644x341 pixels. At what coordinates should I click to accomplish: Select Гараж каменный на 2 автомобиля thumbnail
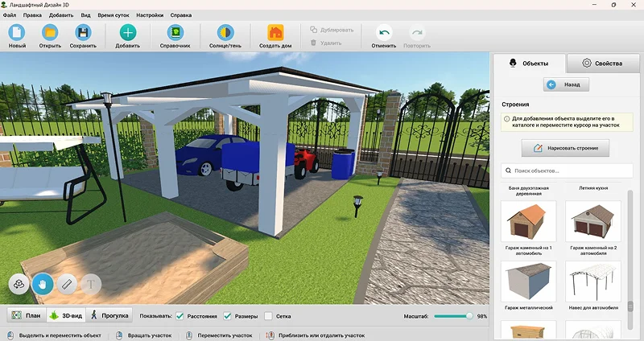pyautogui.click(x=593, y=221)
